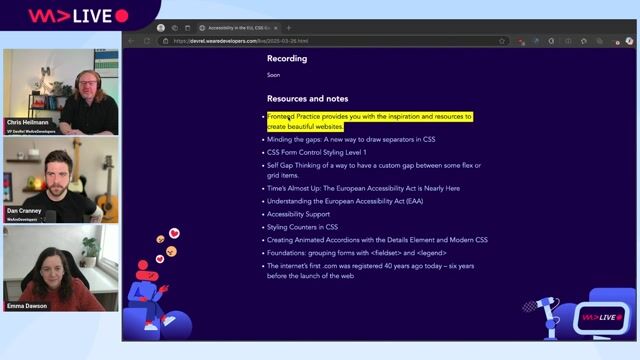
Task: View site information via the lock icon
Action: click(x=165, y=41)
